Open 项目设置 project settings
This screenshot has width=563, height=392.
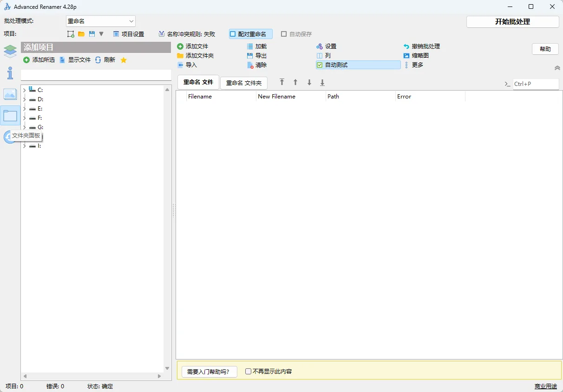click(x=129, y=34)
